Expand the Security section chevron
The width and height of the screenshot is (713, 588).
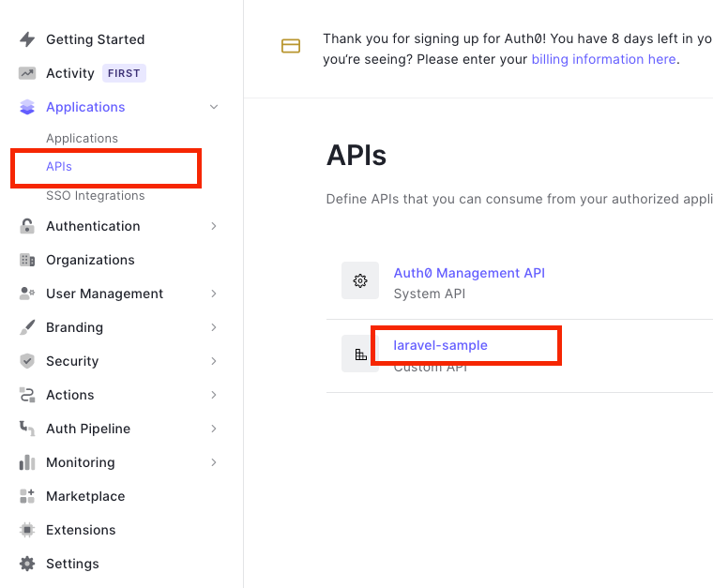tap(214, 361)
